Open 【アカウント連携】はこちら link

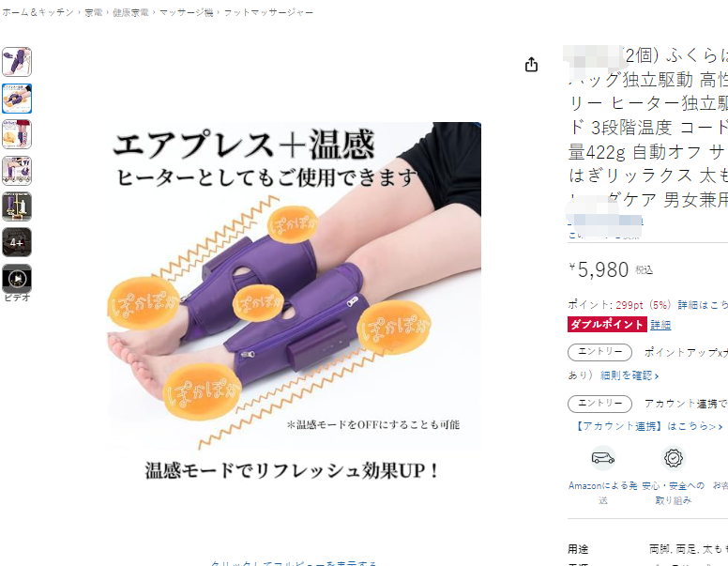click(x=648, y=426)
